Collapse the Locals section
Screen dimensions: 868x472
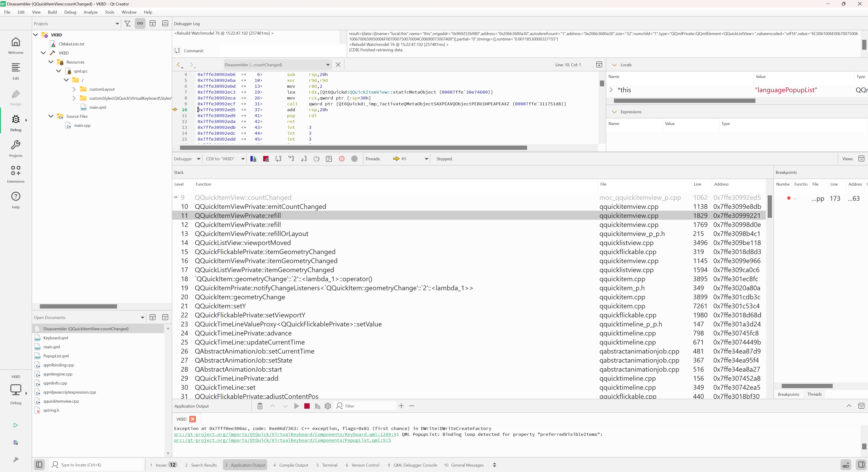tap(614, 65)
